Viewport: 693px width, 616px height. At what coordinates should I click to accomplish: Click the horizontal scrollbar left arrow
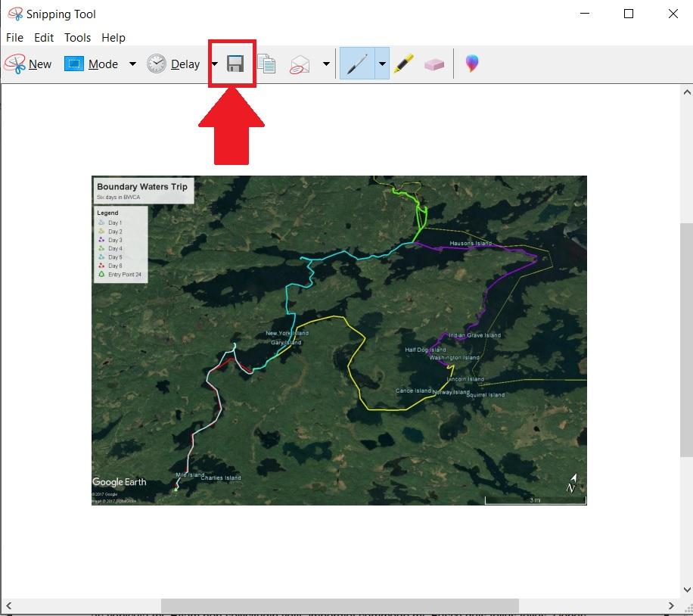[8, 605]
